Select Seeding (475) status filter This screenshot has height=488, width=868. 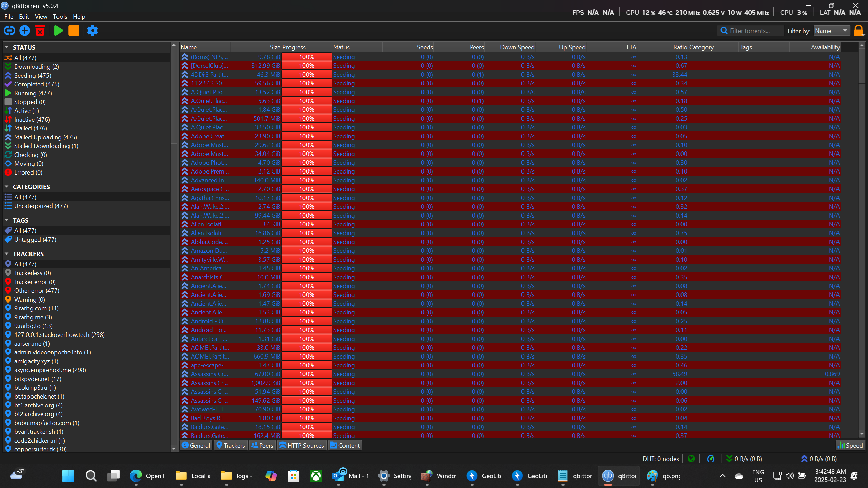(87, 76)
